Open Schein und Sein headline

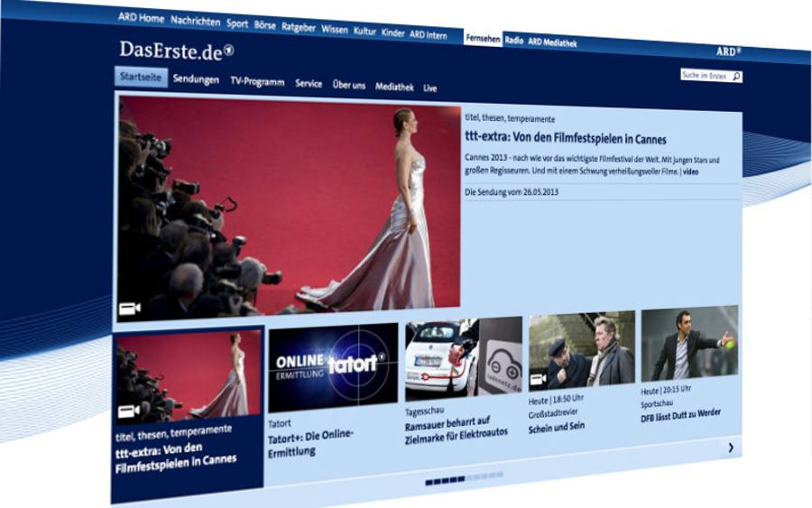[556, 428]
